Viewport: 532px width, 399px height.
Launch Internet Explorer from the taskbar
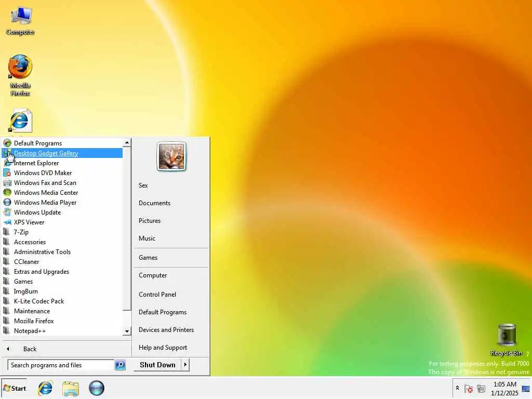pos(45,388)
